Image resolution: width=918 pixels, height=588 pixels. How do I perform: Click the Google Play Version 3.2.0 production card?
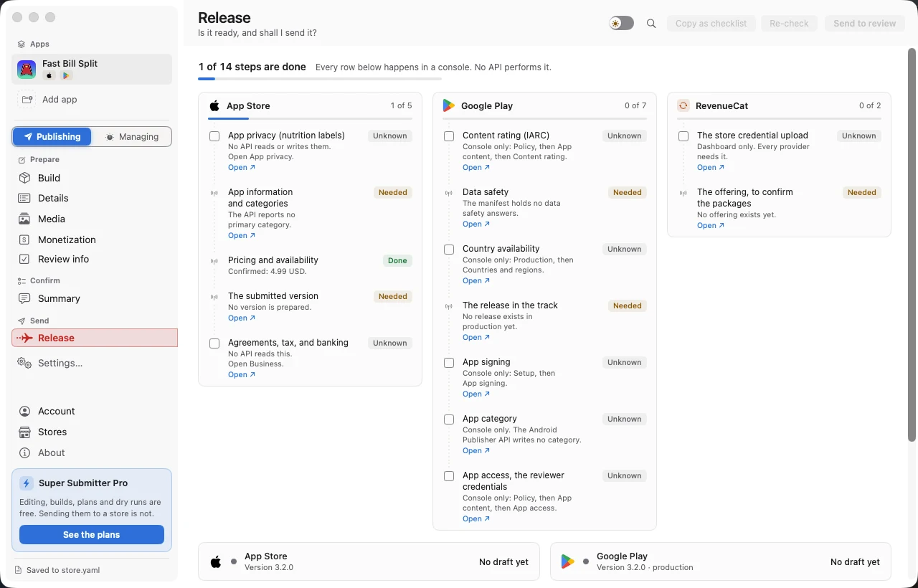(720, 561)
